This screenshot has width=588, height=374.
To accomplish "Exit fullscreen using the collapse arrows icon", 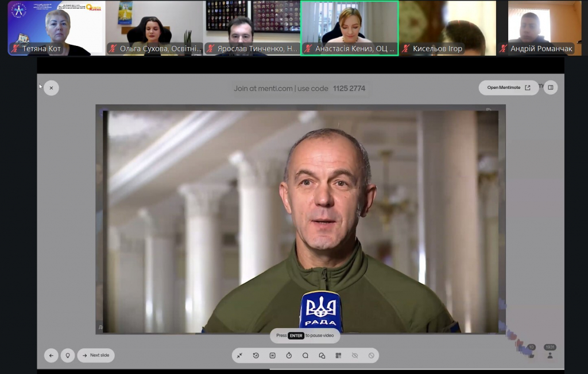I will tap(239, 356).
